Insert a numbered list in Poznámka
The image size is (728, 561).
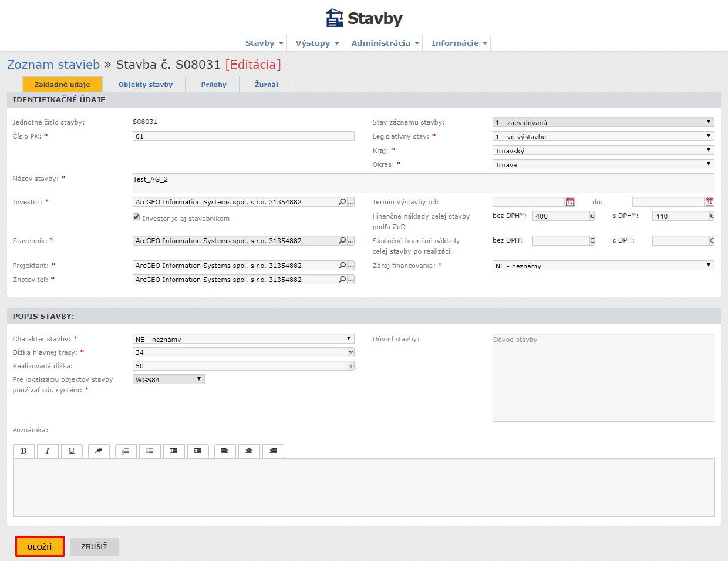point(126,451)
